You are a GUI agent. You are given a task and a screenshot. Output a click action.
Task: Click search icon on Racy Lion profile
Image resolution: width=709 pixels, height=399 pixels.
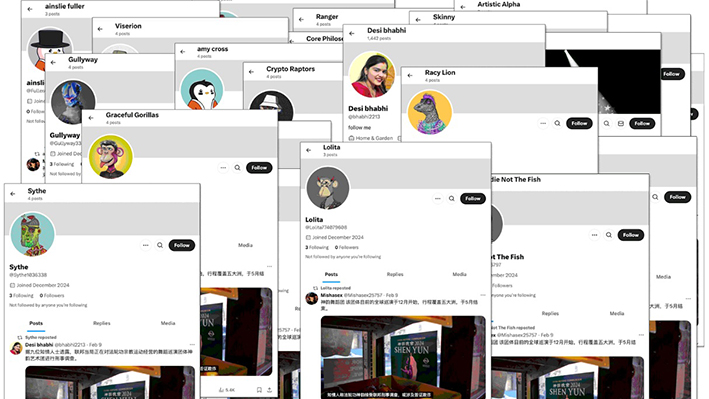558,123
